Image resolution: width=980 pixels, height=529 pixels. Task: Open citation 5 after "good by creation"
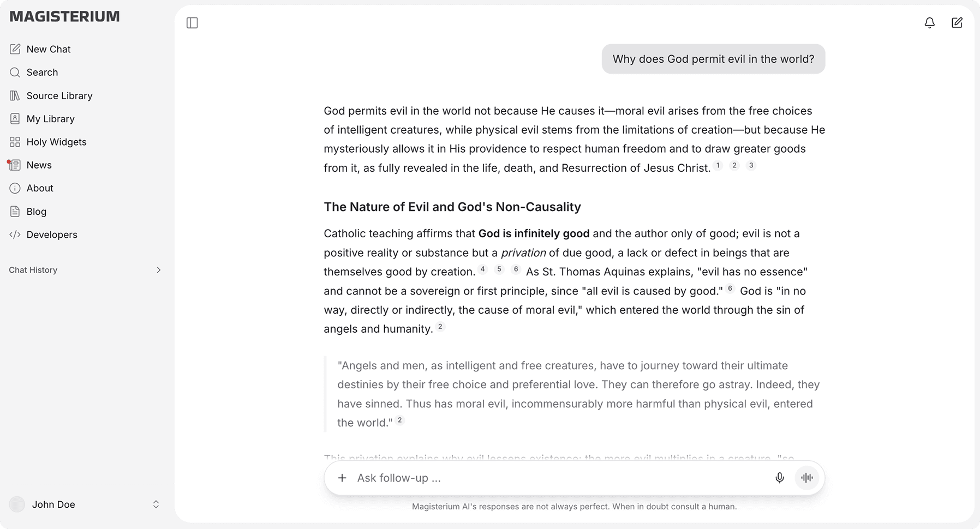(499, 269)
